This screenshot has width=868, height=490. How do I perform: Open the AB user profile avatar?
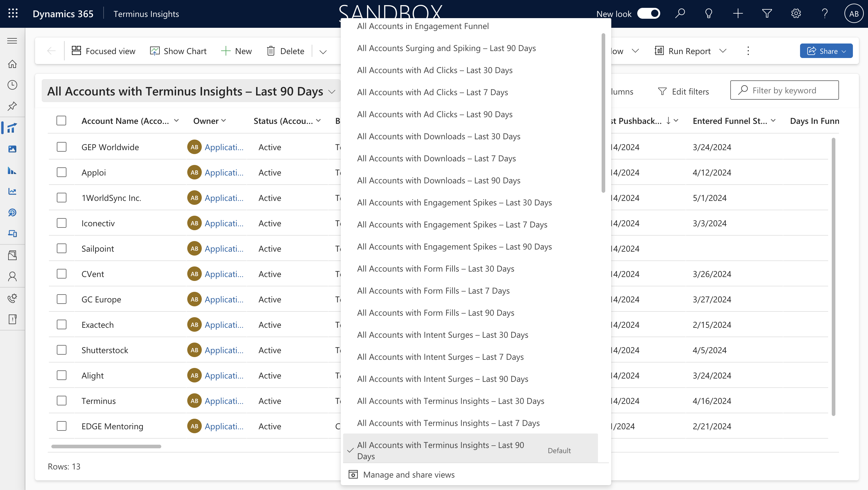click(x=854, y=14)
